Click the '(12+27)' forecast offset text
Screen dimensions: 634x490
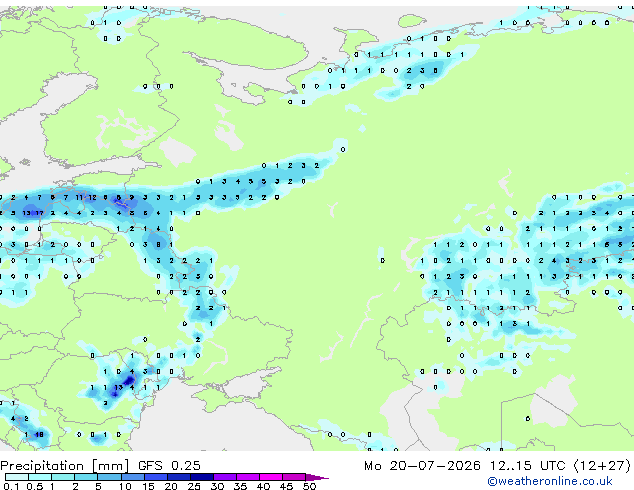tap(602, 466)
